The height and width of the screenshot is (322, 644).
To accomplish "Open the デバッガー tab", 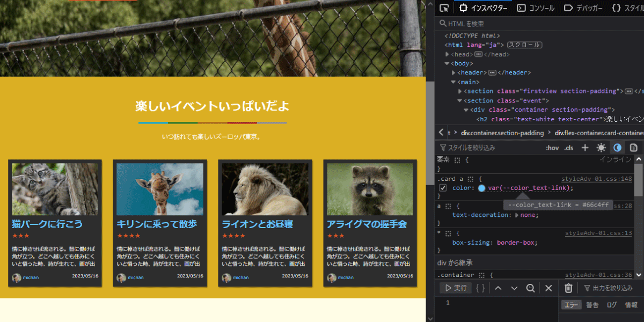I will click(583, 8).
